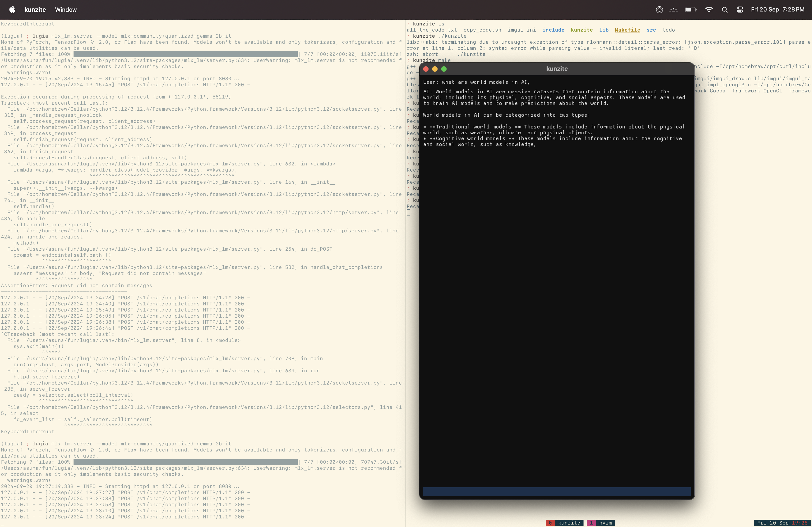Zoom the kunzite window with green button
The height and width of the screenshot is (527, 812).
coord(444,69)
